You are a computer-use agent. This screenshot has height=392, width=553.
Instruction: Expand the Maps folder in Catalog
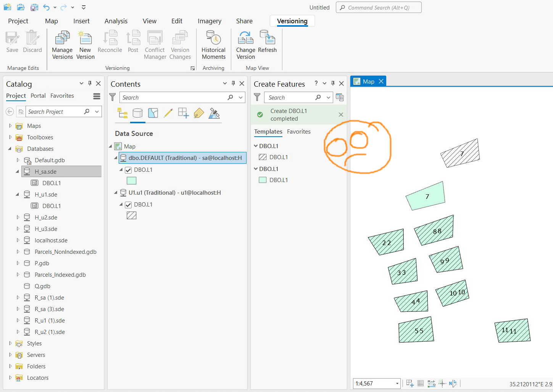(x=10, y=126)
